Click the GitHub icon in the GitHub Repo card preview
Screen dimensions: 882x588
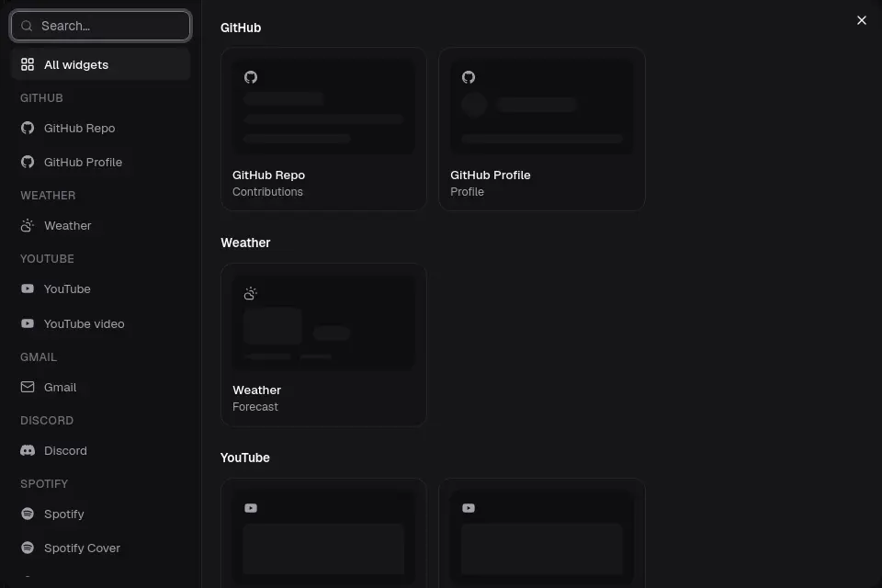pyautogui.click(x=251, y=77)
